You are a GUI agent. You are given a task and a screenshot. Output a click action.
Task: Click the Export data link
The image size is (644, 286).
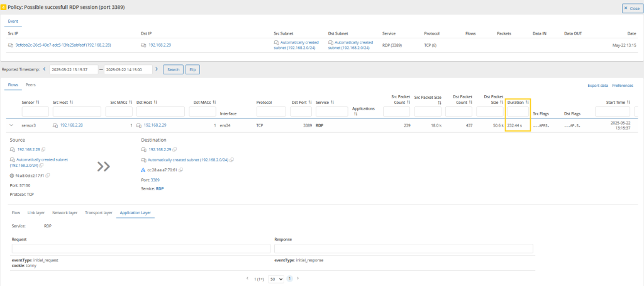(597, 85)
